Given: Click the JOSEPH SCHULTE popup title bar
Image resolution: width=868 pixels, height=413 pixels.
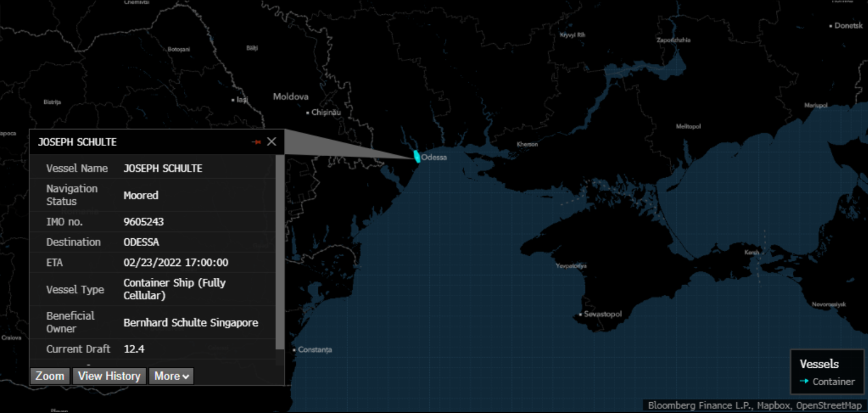Looking at the screenshot, I should pyautogui.click(x=157, y=142).
